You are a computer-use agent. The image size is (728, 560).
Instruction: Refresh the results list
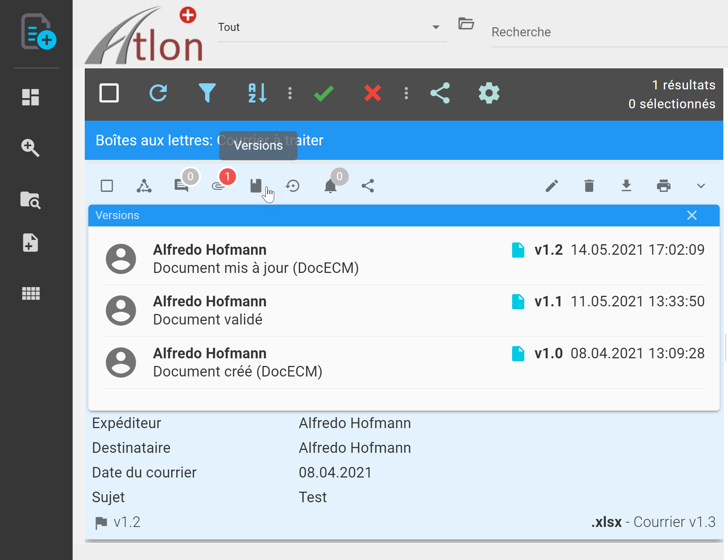[159, 93]
